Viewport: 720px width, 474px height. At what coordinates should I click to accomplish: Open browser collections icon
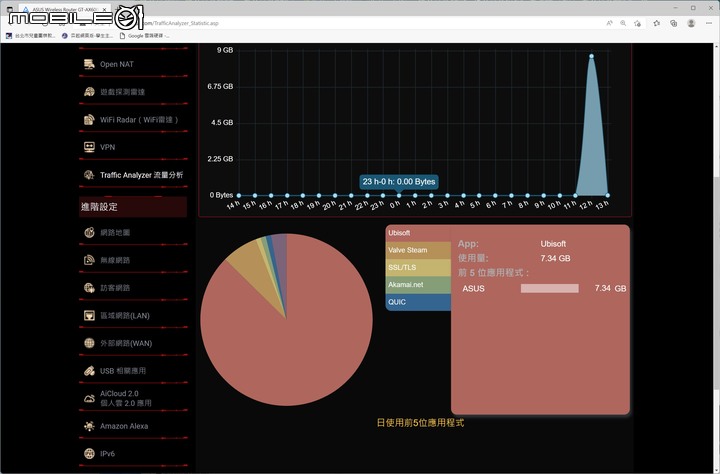674,23
